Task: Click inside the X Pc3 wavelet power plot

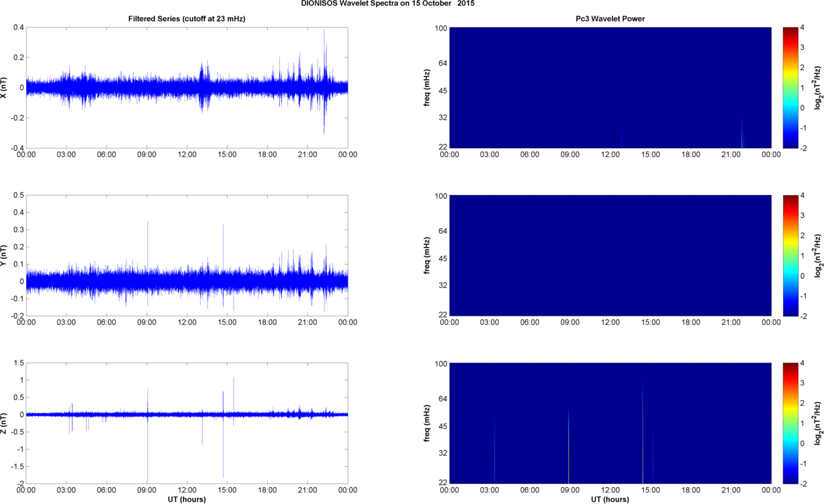Action: (x=611, y=88)
